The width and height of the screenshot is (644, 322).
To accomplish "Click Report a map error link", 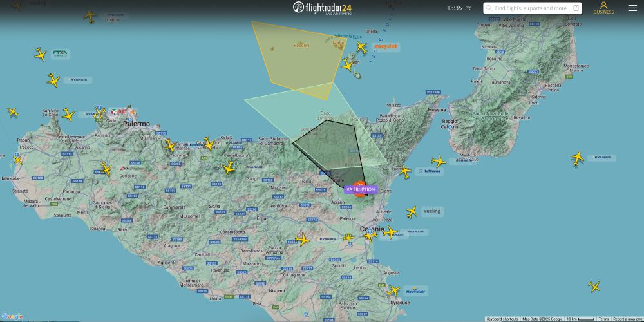I will tap(627, 319).
